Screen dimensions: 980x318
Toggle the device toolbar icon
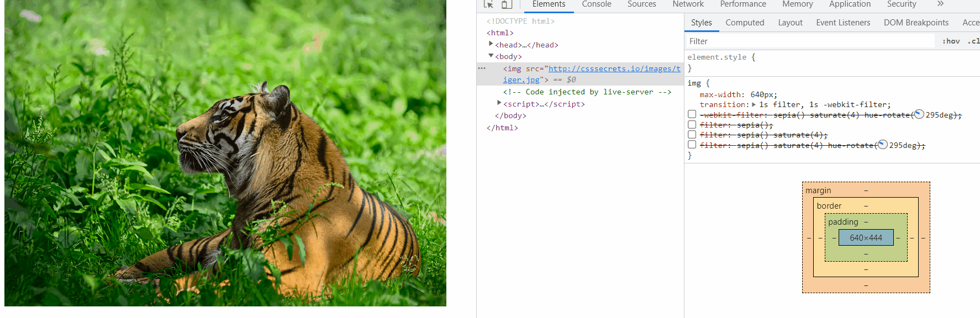[x=507, y=4]
